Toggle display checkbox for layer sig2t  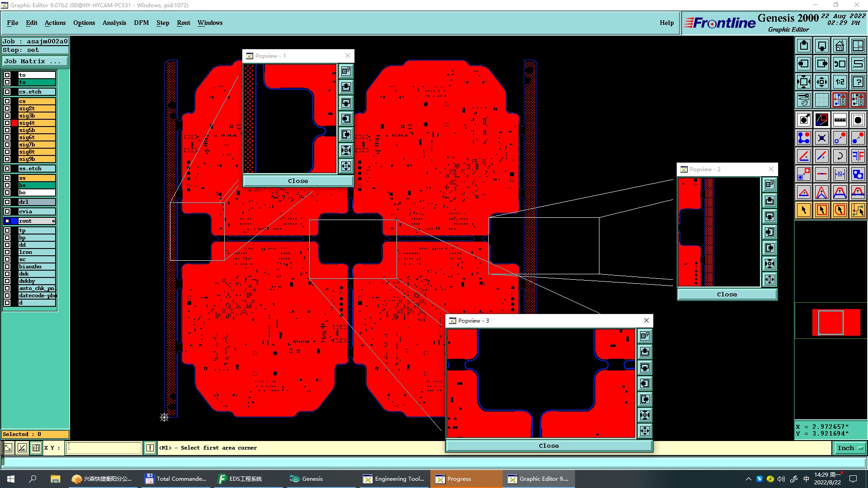pyautogui.click(x=7, y=108)
